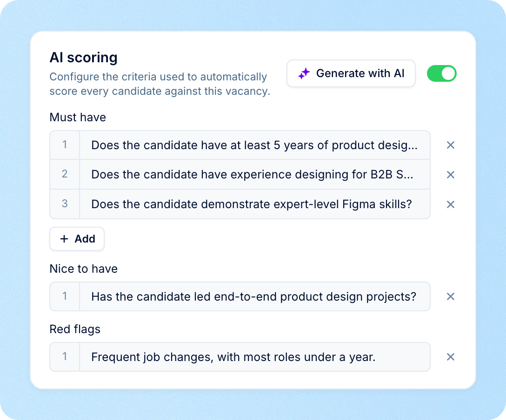Select number 1 handle in Must have list
The image size is (506, 420).
pyautogui.click(x=65, y=145)
